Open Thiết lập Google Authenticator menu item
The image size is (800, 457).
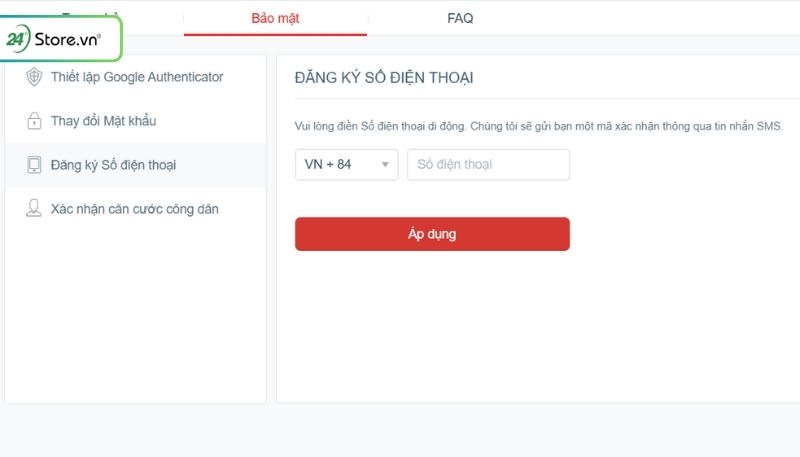[x=137, y=77]
